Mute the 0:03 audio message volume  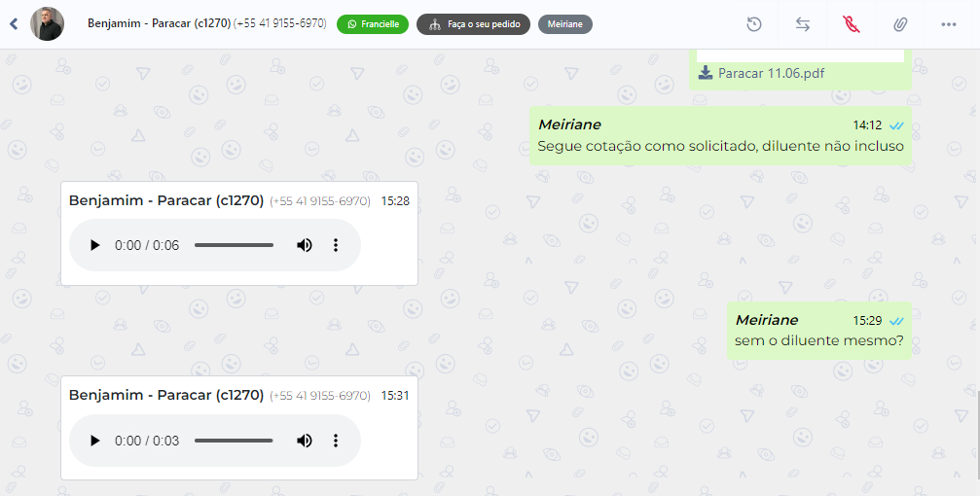tap(305, 441)
